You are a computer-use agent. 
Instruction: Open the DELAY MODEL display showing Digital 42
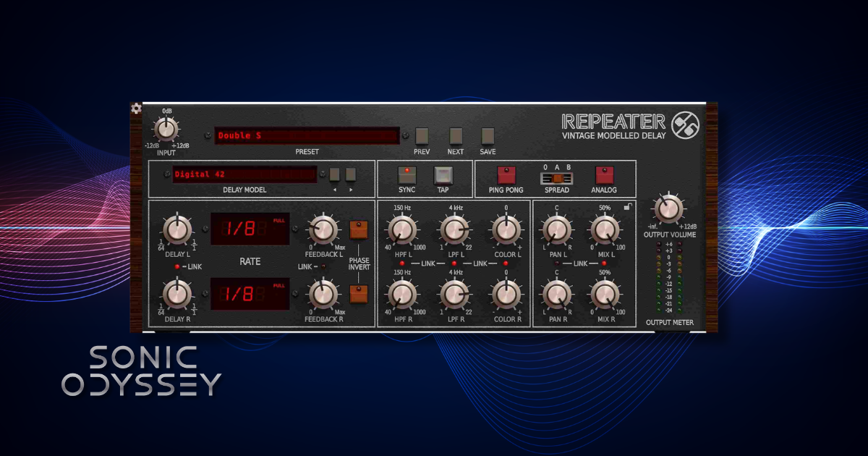pyautogui.click(x=244, y=176)
